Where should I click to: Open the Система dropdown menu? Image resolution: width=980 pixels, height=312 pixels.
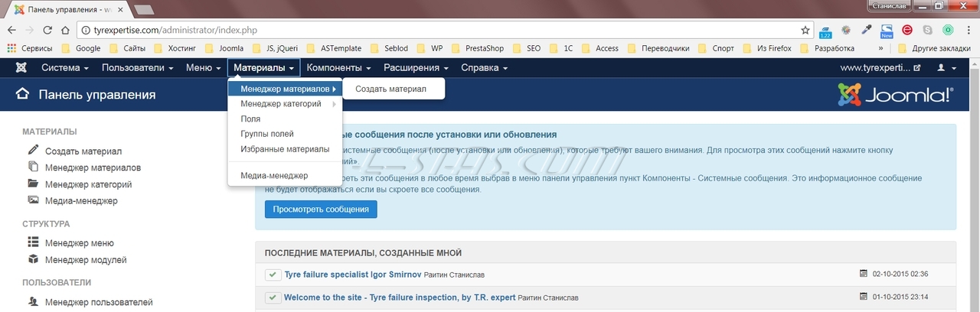coord(65,68)
